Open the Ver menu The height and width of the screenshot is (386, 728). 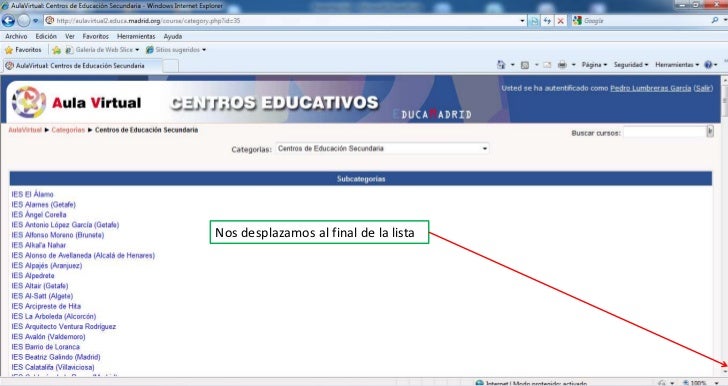click(x=70, y=36)
